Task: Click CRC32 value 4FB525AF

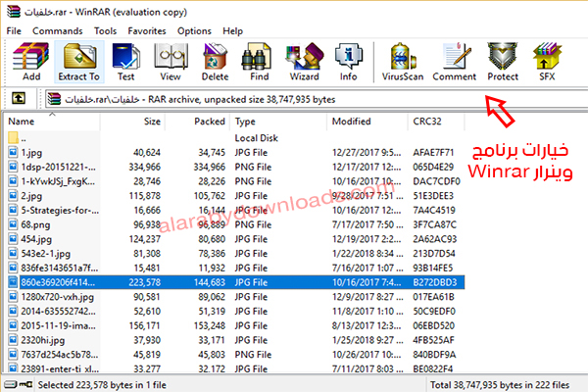Action: [433, 340]
